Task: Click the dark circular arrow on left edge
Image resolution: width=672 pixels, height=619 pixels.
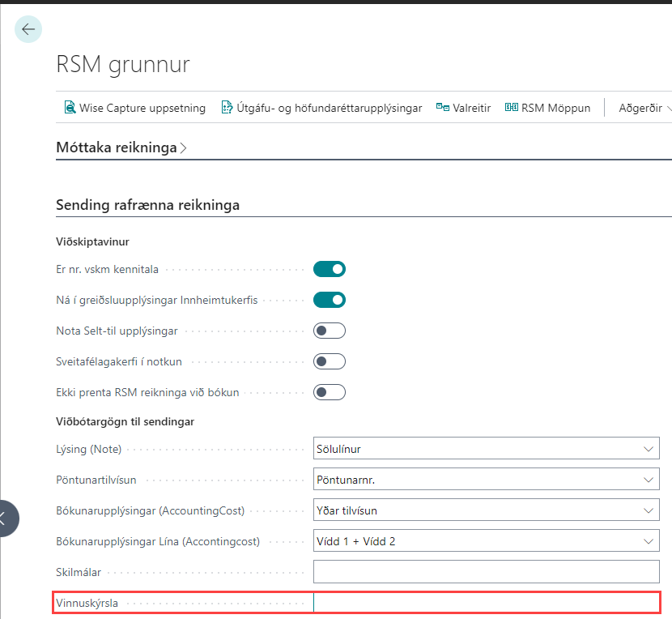Action: click(5, 518)
